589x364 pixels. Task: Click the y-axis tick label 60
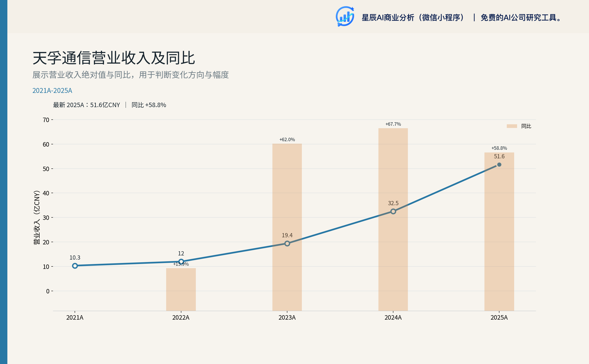point(46,144)
